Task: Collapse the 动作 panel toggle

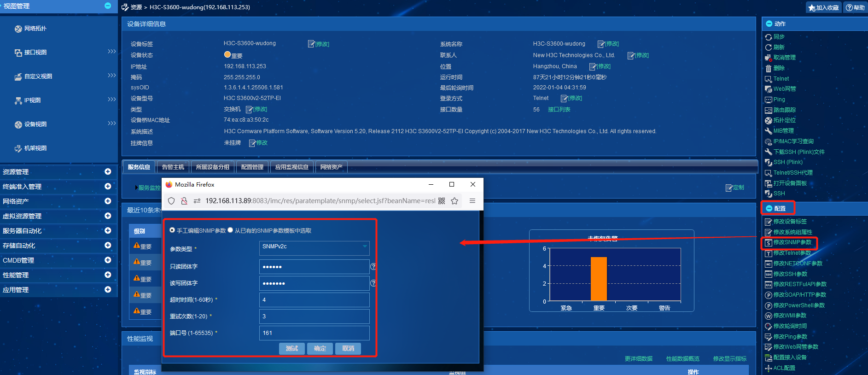Action: click(x=769, y=24)
